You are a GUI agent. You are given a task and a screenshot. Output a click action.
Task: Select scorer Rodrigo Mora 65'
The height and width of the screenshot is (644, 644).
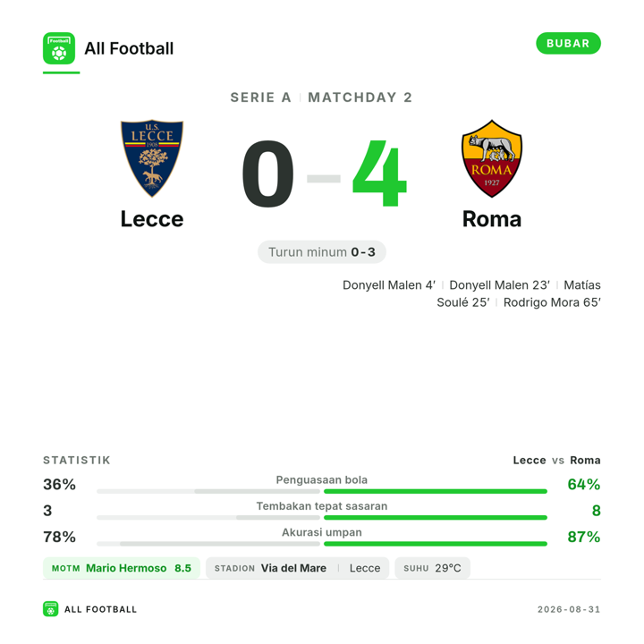tap(552, 302)
